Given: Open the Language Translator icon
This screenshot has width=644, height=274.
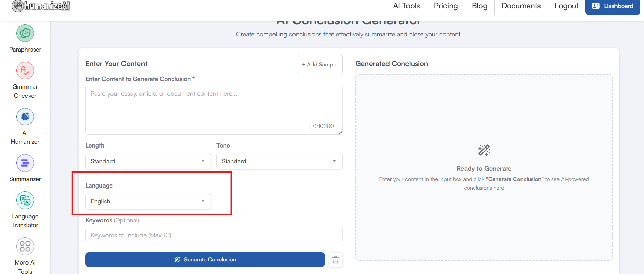Looking at the screenshot, I should pyautogui.click(x=25, y=200).
